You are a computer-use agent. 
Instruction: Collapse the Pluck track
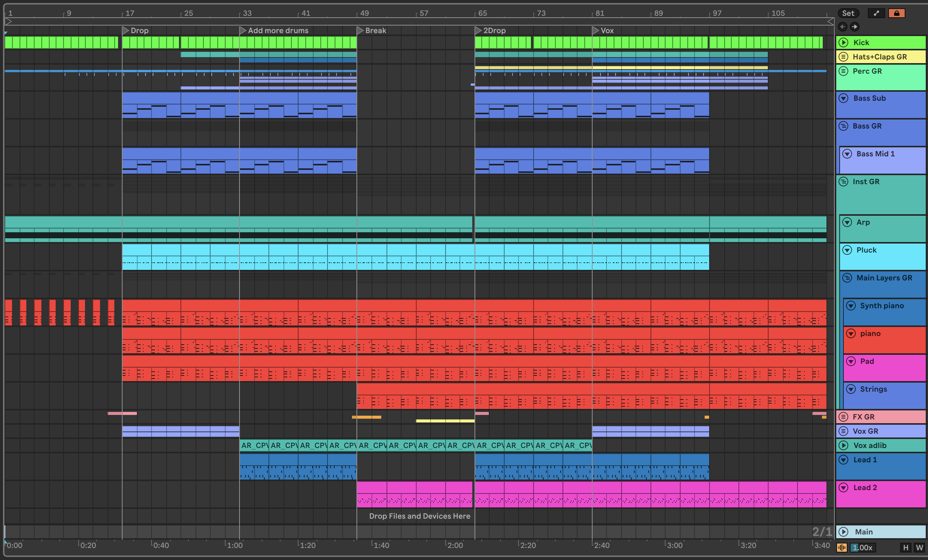pos(848,250)
